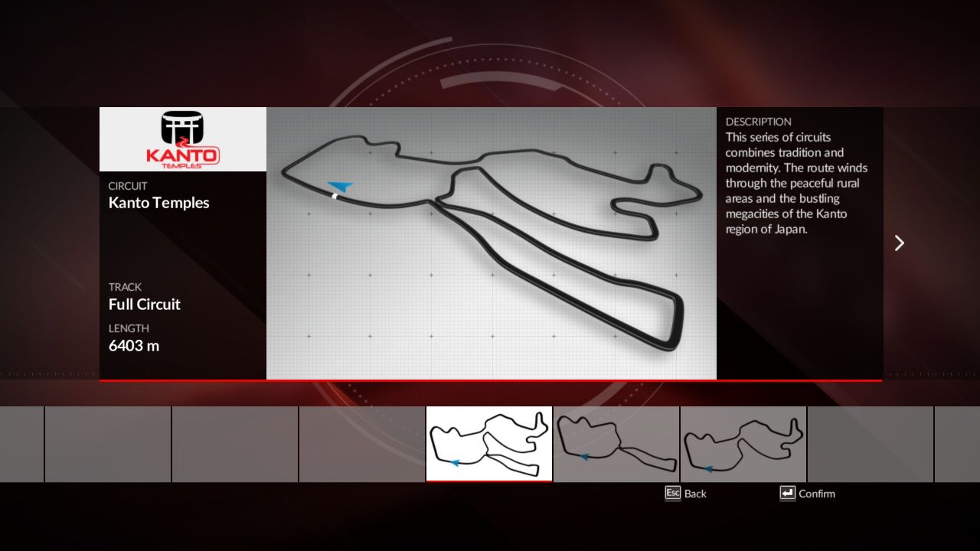The height and width of the screenshot is (551, 980).
Task: Choose the second track layout thumbnail
Action: pos(616,444)
